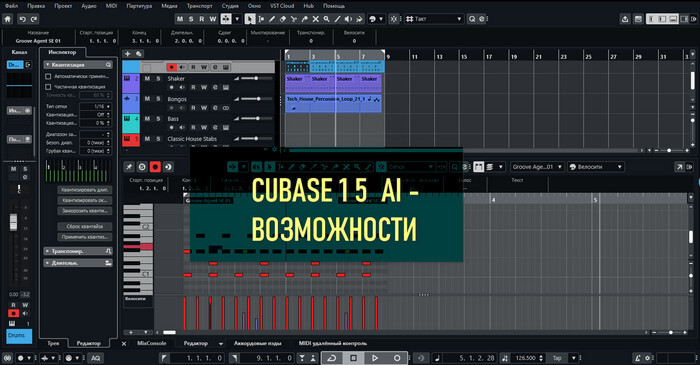
Task: Adjust the Shaker track volume slider
Action: 256,79
